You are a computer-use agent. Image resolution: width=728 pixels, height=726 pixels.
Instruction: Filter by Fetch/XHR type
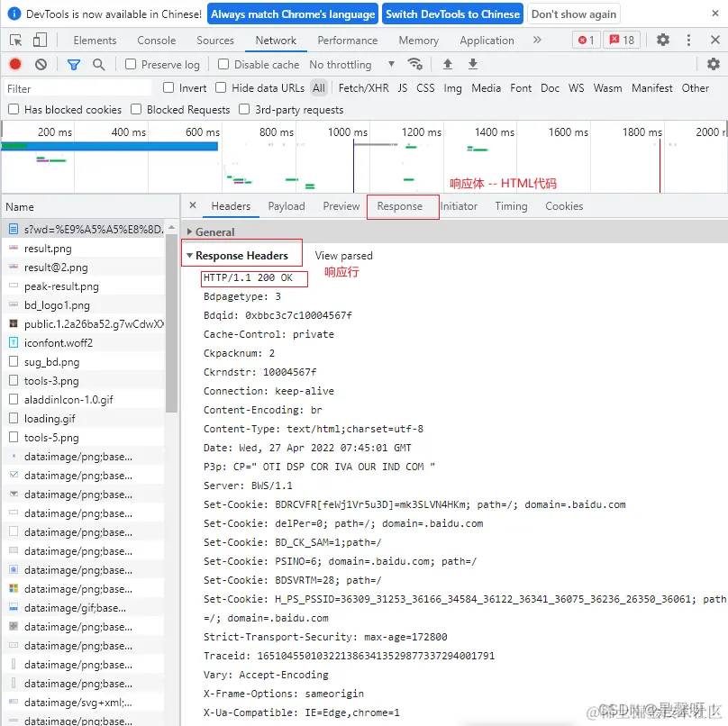(x=363, y=87)
